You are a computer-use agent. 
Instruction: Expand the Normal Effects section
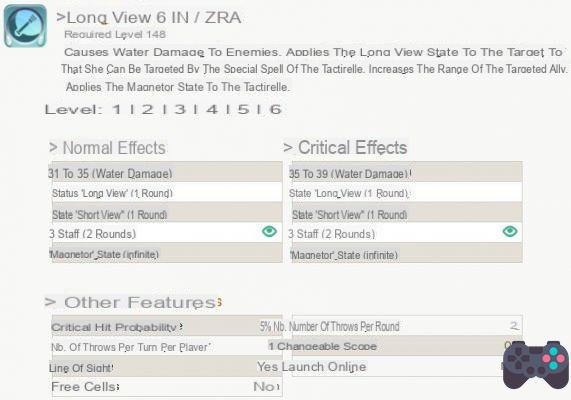pos(107,148)
